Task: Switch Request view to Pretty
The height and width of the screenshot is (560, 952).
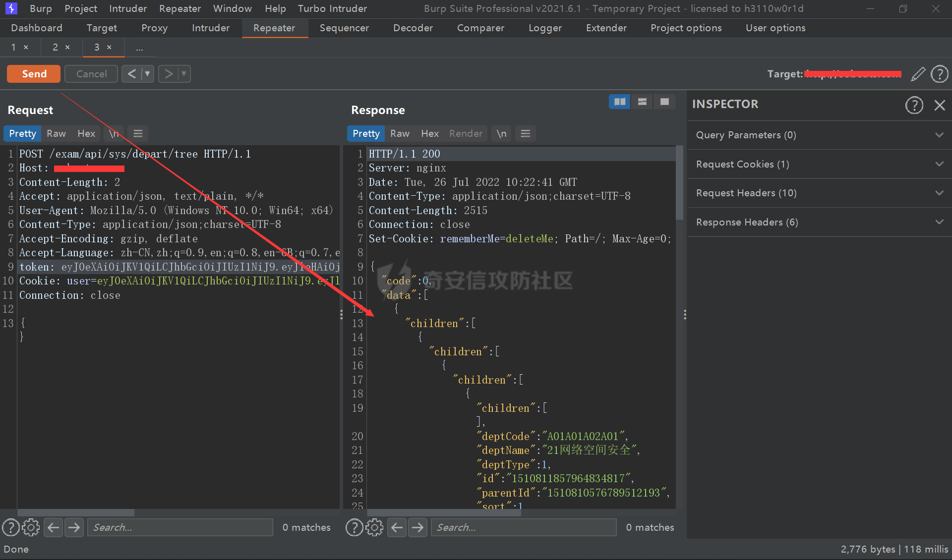Action: tap(22, 133)
